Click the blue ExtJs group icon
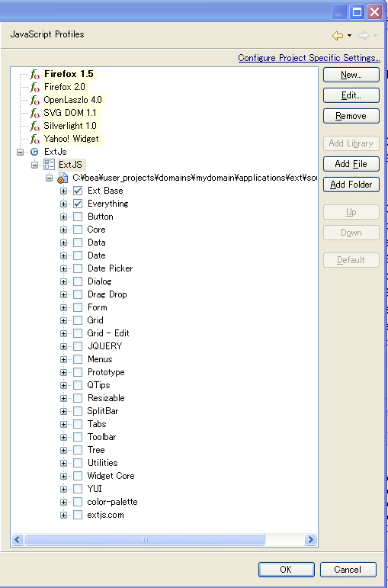Screen dimensions: 388x588 [x=34, y=152]
